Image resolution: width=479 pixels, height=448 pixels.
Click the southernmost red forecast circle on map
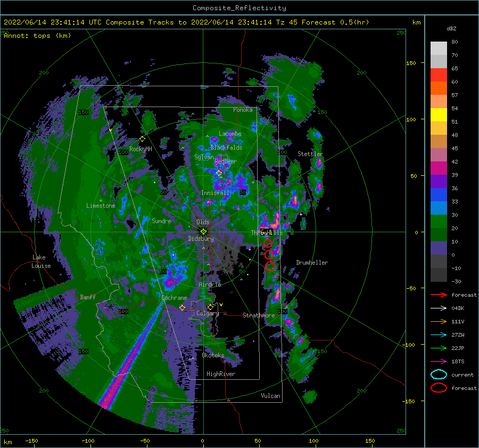pos(270,266)
